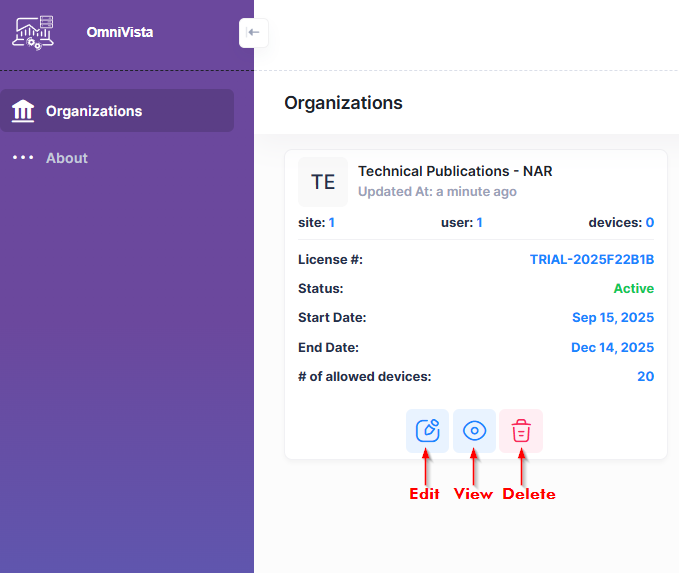Click the devices count value 0

(649, 222)
